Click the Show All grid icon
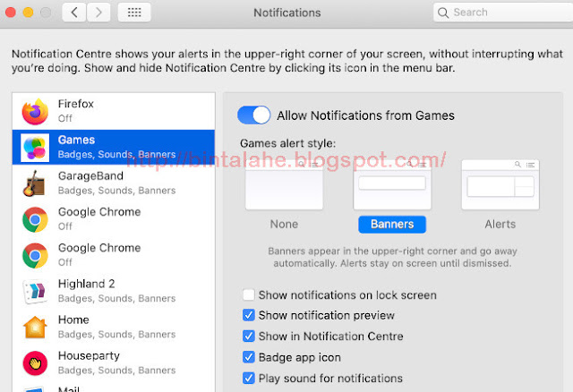Viewport: 573px width, 392px height. 134,13
